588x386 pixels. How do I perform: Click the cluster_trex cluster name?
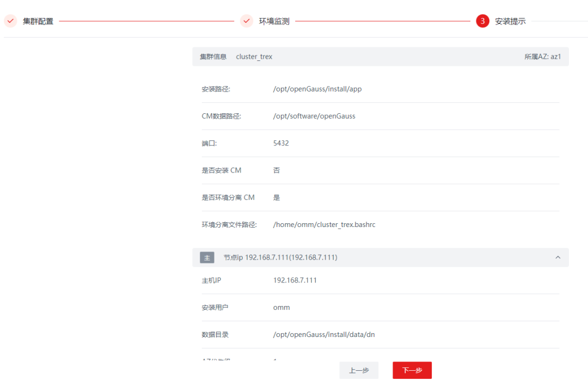pos(254,57)
